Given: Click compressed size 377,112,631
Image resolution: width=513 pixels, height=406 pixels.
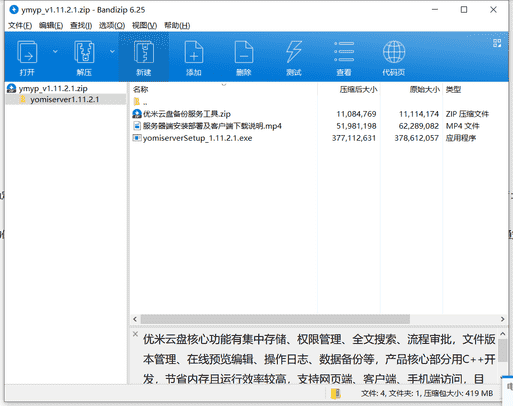Looking at the screenshot, I should [354, 138].
